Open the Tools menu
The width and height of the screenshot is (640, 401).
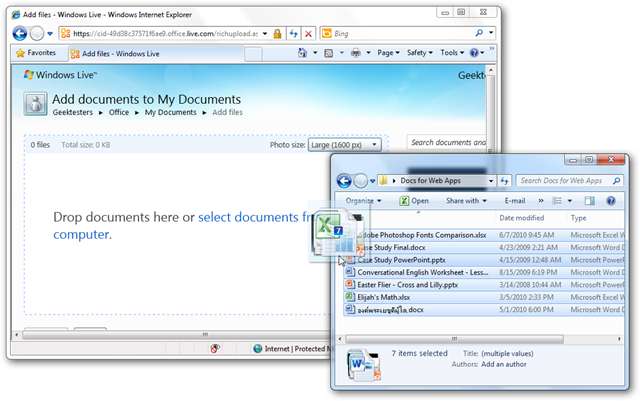click(452, 53)
